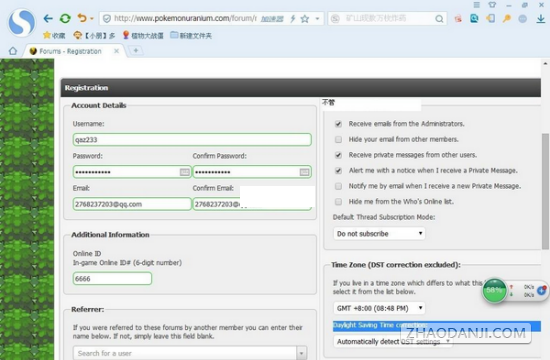Click the 加速器 accelerator link
This screenshot has height=360, width=550.
(x=272, y=19)
